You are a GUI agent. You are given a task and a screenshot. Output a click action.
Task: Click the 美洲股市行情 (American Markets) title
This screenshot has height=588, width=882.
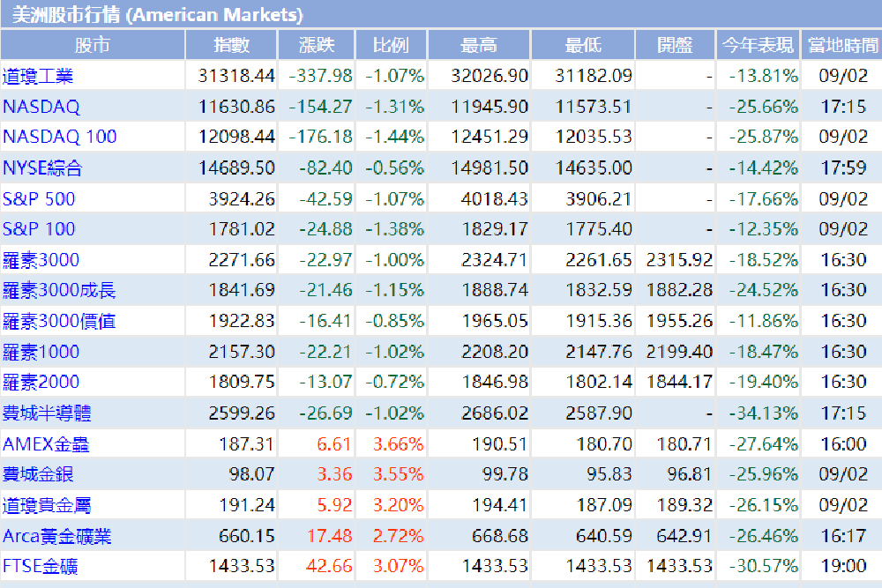(158, 15)
